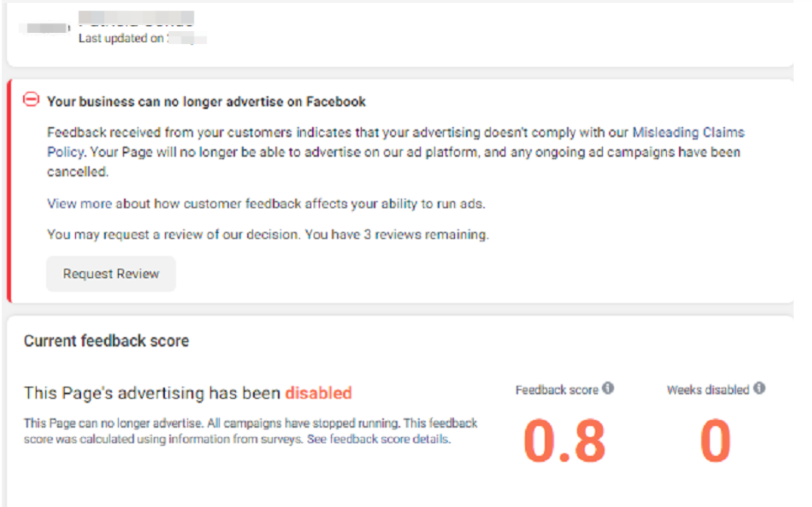812x507 pixels.
Task: Click the red 'disabled' status word
Action: tap(319, 393)
